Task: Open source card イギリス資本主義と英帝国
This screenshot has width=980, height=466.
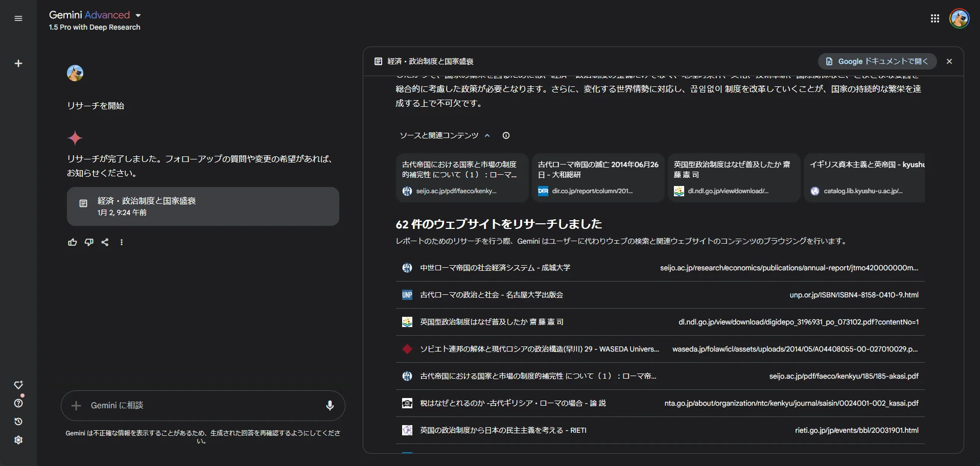Action: pos(864,178)
